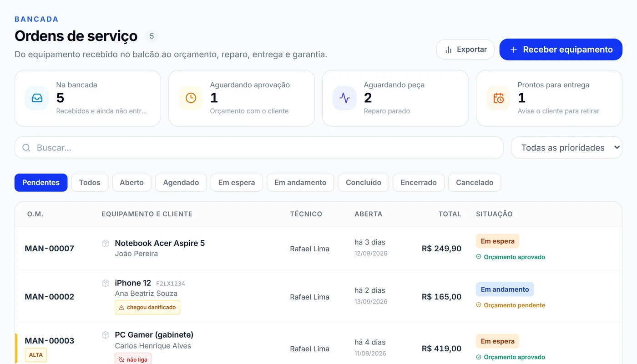
Task: Click the check icon by Orçamento pendente
Action: coord(479,305)
